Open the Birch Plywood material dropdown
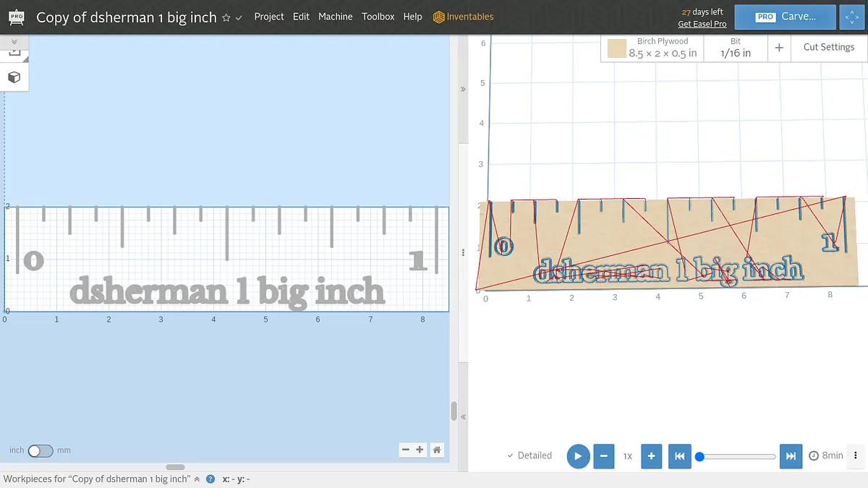The height and width of the screenshot is (488, 868). point(652,48)
